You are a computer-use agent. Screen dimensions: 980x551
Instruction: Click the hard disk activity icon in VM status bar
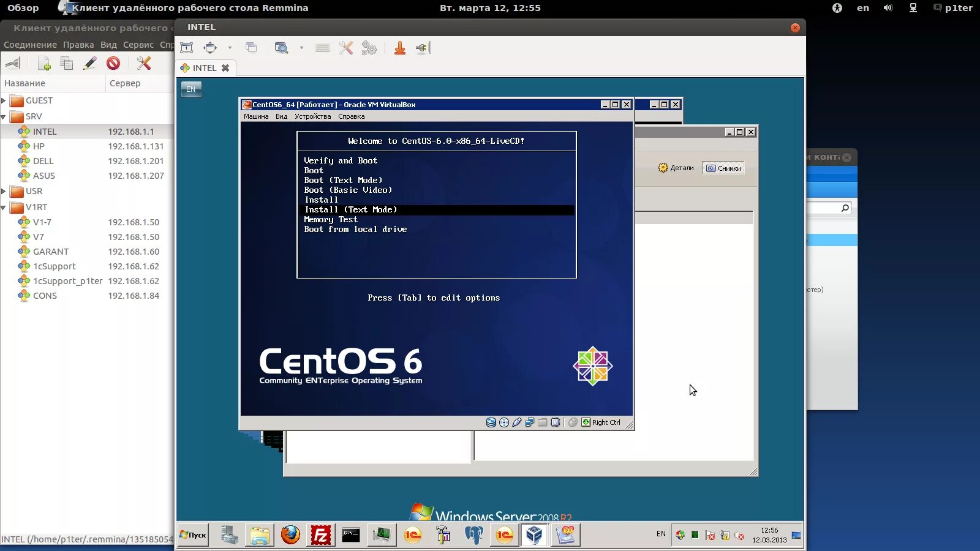coord(491,422)
